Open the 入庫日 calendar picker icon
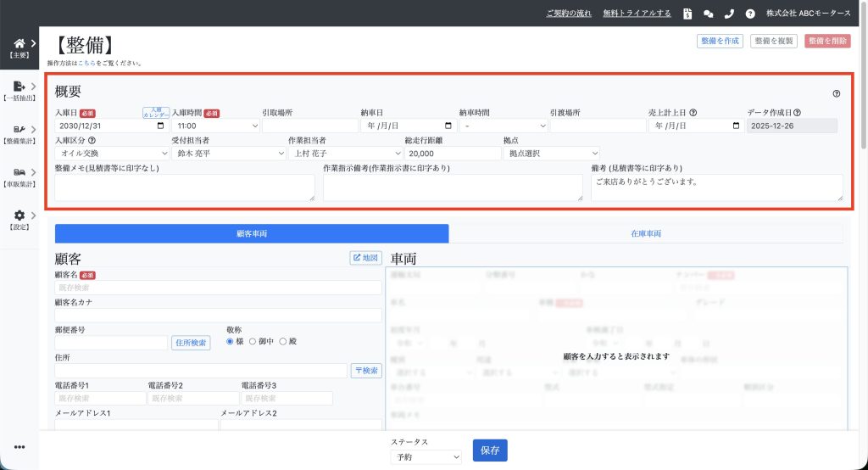868x470 pixels. [x=160, y=126]
